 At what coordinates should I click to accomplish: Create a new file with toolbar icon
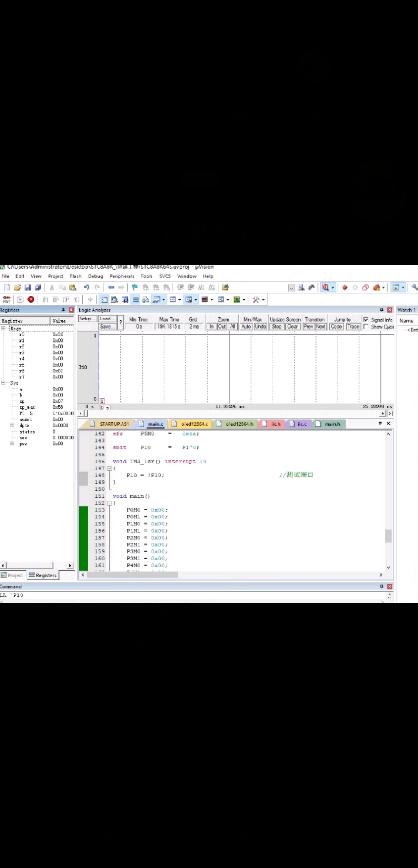point(7,288)
